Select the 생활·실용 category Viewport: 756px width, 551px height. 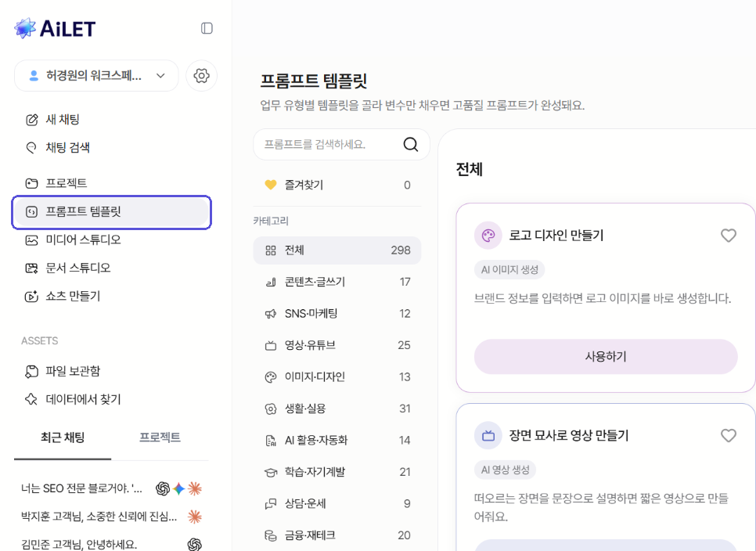[x=337, y=409]
